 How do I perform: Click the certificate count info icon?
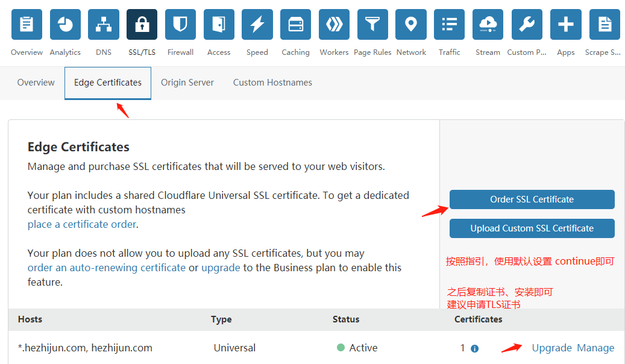[x=474, y=348]
